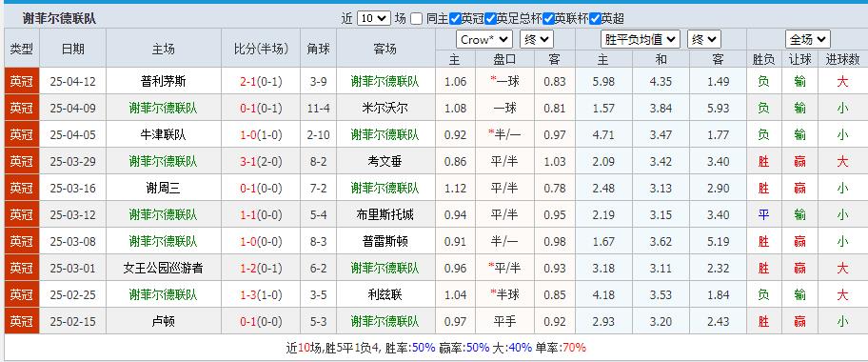Click handicap *一球 in 普利茅斯 row
The height and width of the screenshot is (362, 868).
click(x=504, y=82)
